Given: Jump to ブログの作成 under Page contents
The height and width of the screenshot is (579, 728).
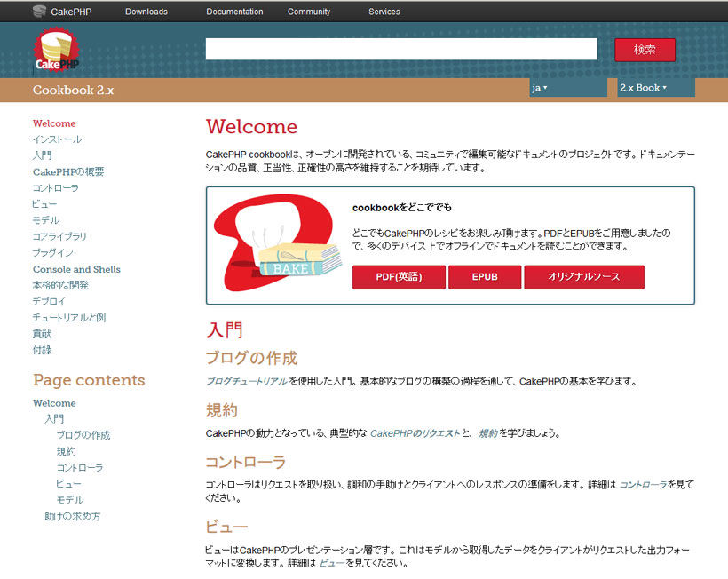Looking at the screenshot, I should (x=83, y=435).
